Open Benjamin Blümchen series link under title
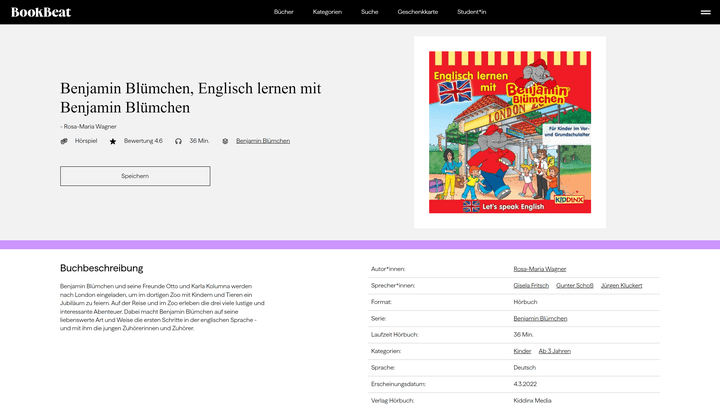 coord(263,141)
